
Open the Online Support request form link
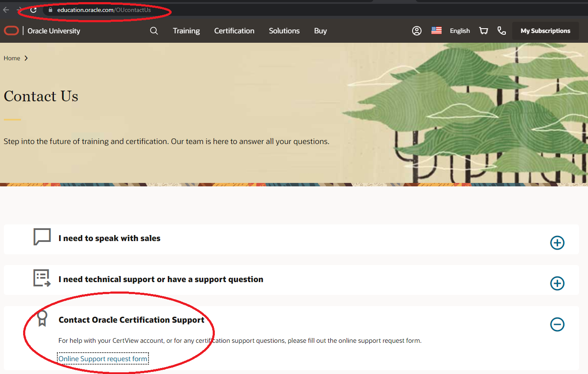click(103, 359)
